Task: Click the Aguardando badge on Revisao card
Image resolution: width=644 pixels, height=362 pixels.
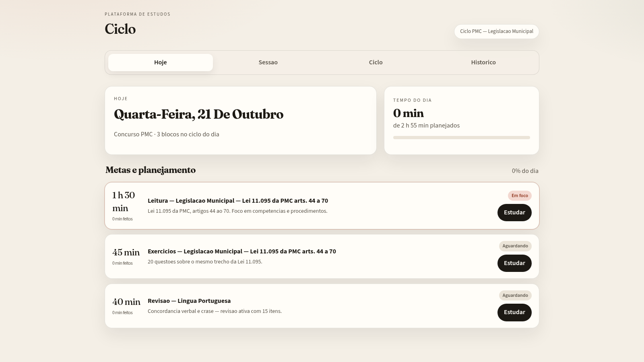Action: [515, 295]
